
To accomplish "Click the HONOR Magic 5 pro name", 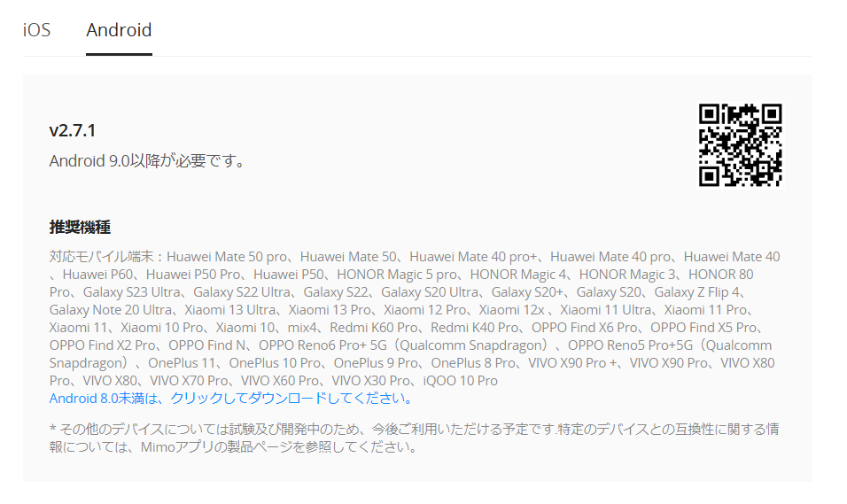I will (x=397, y=275).
